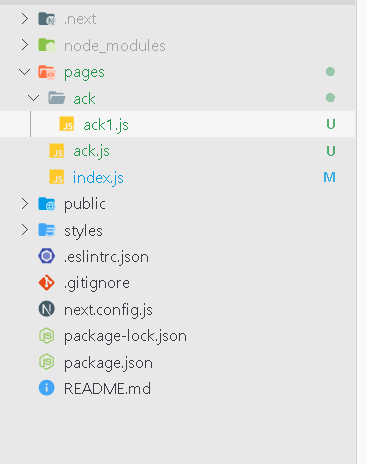Screen dimensions: 367x464
Task: Click the open ack folder icon
Action: point(57,98)
